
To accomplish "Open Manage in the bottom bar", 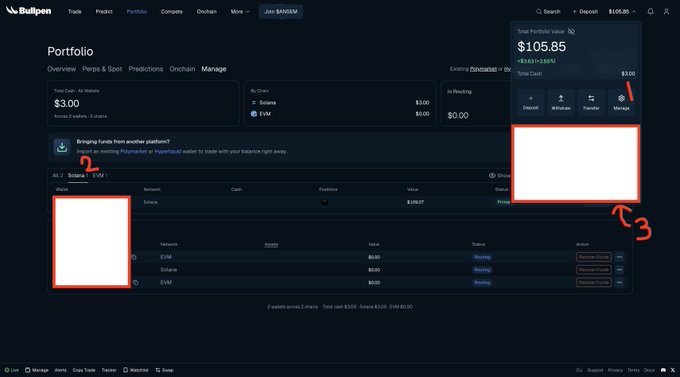I will coord(37,370).
